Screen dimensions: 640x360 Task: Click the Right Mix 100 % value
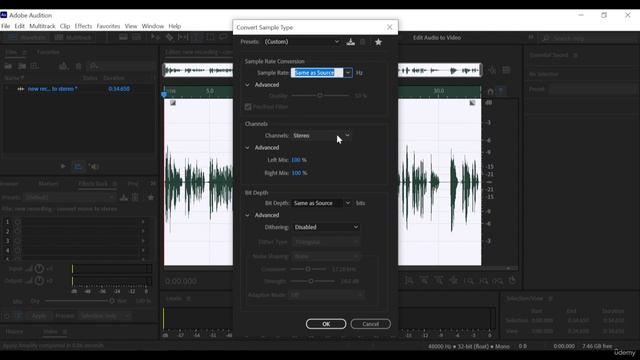coord(299,173)
